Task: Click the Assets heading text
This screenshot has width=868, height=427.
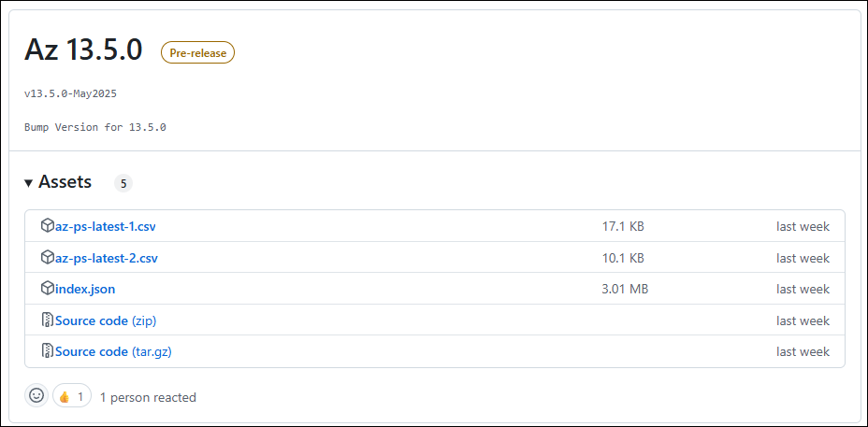Action: 65,182
